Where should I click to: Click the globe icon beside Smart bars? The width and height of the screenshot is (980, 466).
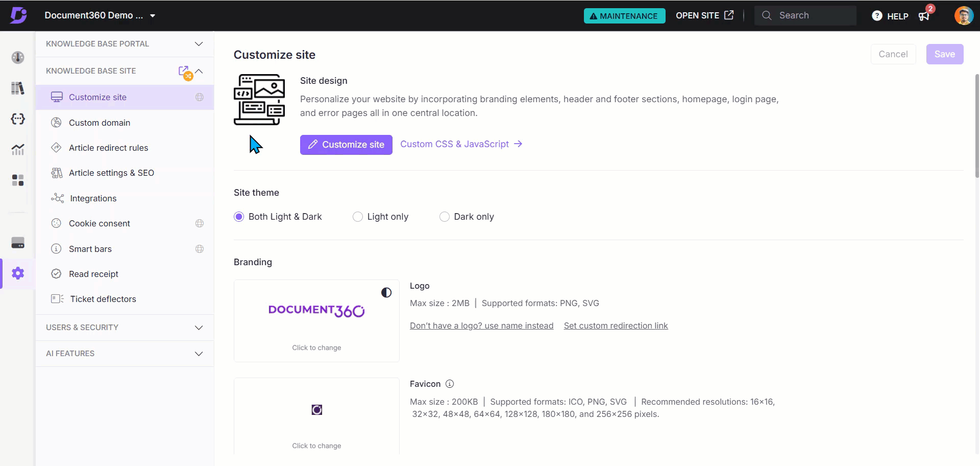[200, 249]
